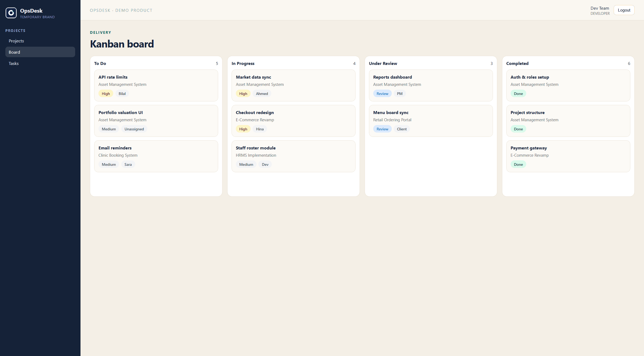The height and width of the screenshot is (356, 644).
Task: Select the Board sidebar item
Action: [40, 52]
